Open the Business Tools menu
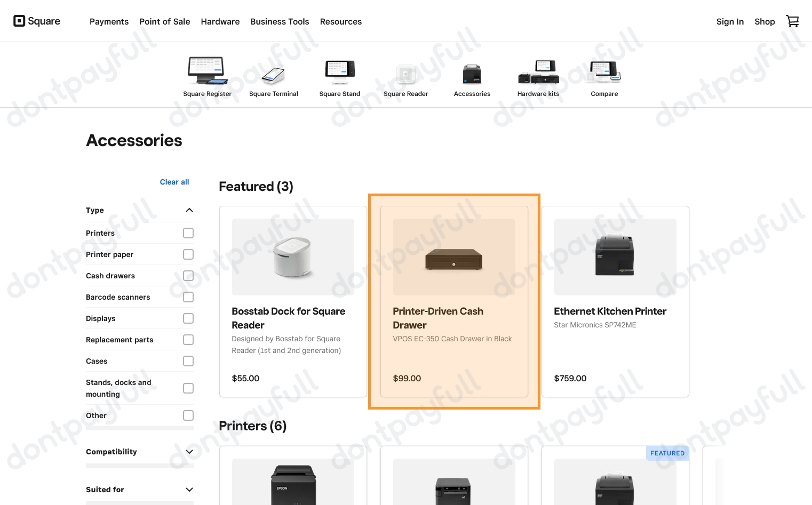Screen dimensions: 812x505 click(280, 21)
